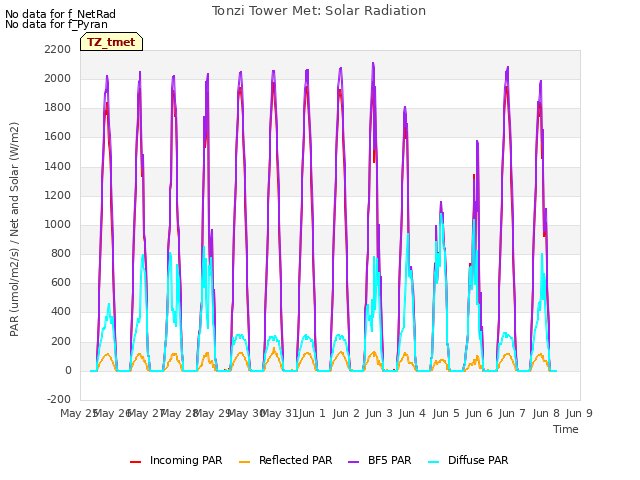Click the -200 y-axis tick label
This screenshot has height=480, width=640.
click(x=59, y=399)
